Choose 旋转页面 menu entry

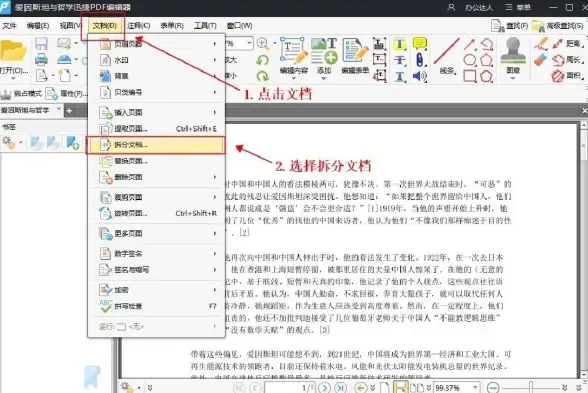156,213
